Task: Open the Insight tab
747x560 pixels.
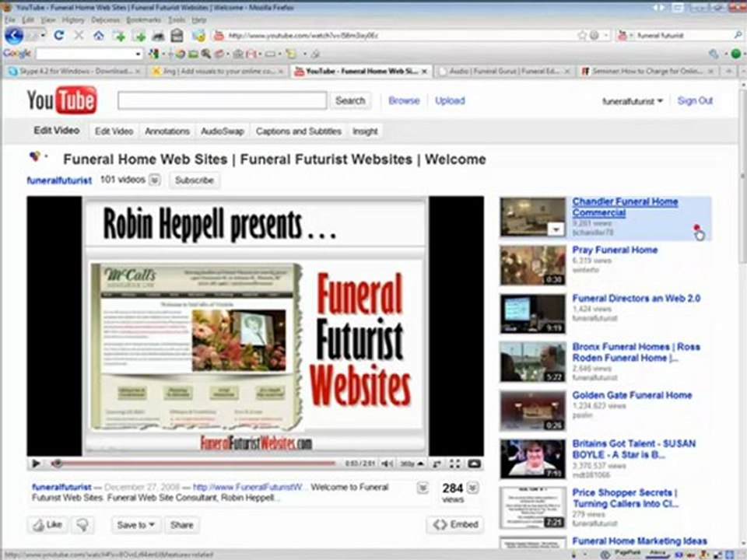Action: point(365,131)
